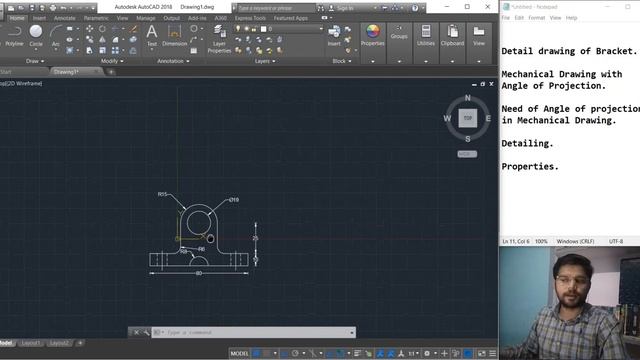
Task: Click the keyword search field in title bar
Action: click(x=276, y=8)
